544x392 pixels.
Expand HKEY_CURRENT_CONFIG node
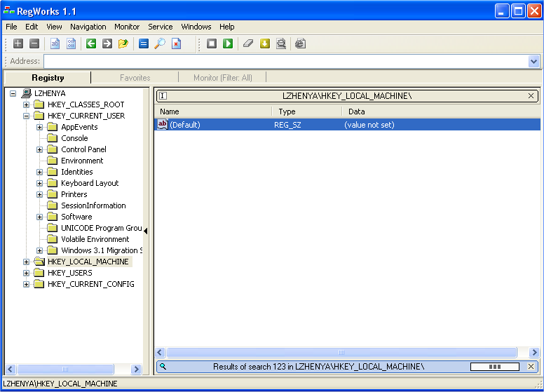pos(26,285)
